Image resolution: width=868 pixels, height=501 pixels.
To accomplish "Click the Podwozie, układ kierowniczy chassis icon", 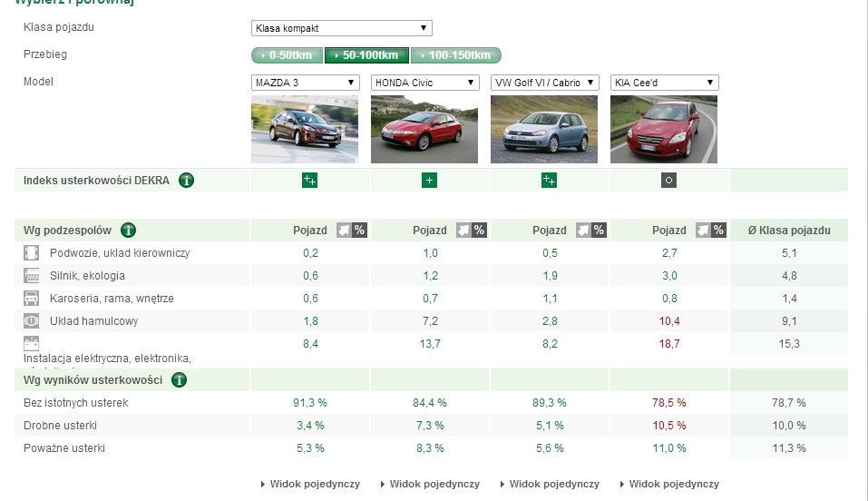I will [31, 253].
